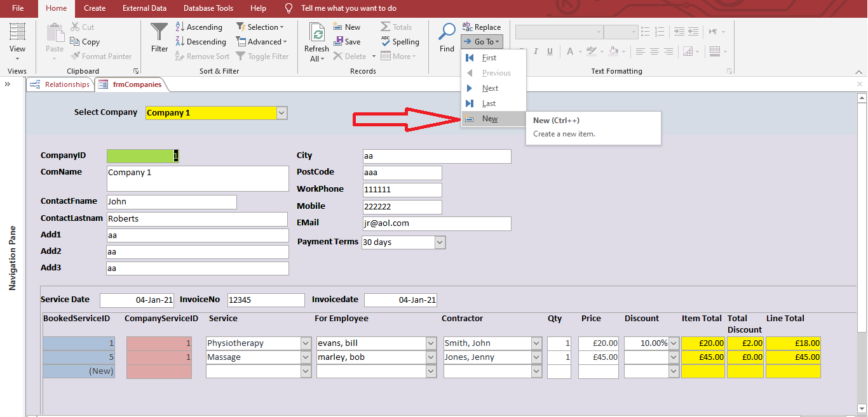Expand the Physiotherapy Service dropdown
The image size is (868, 417).
(x=306, y=343)
